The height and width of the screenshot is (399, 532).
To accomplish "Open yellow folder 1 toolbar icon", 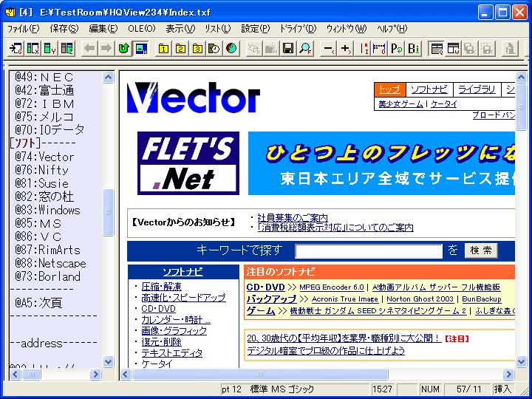I will (163, 49).
